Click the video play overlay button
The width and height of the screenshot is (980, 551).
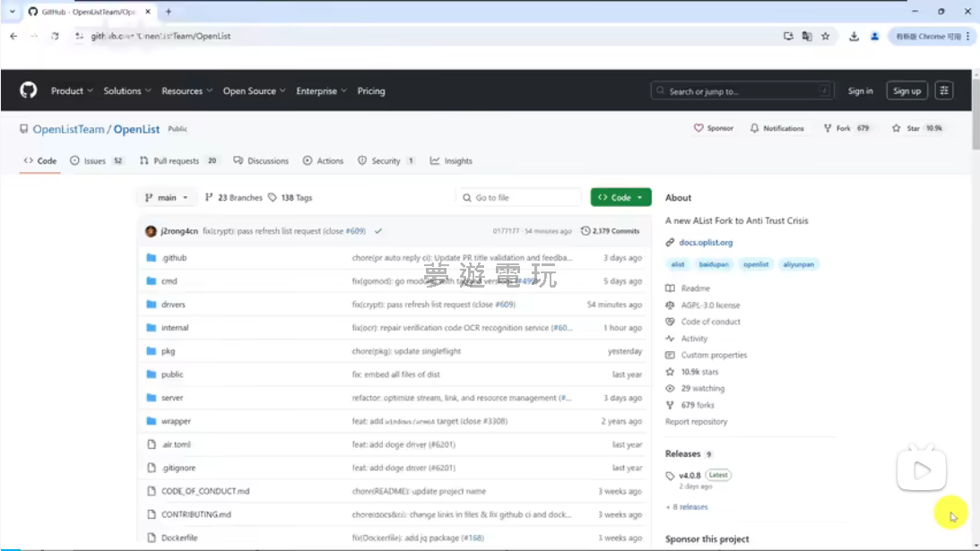922,469
